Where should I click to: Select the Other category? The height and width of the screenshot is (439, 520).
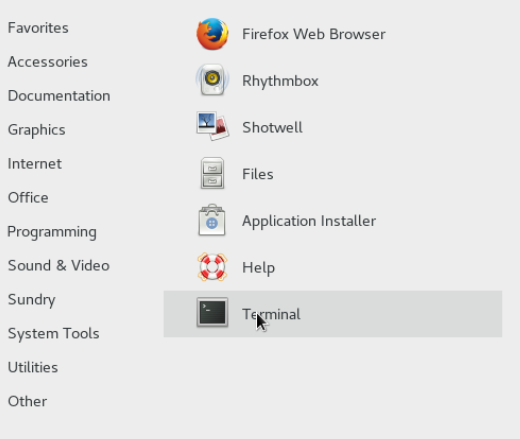pyautogui.click(x=27, y=401)
